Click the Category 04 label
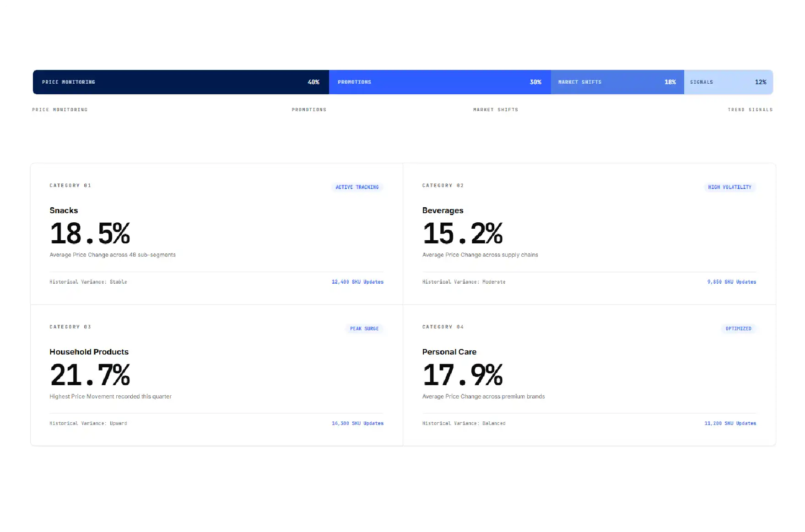Screen dimensions: 805x532 click(x=443, y=327)
